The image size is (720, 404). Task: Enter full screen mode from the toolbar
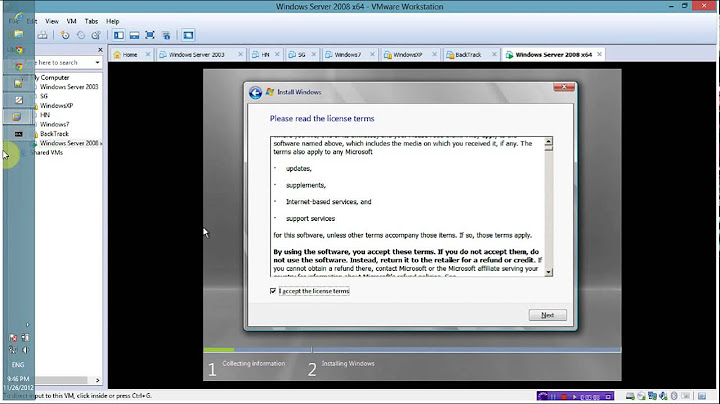click(150, 35)
